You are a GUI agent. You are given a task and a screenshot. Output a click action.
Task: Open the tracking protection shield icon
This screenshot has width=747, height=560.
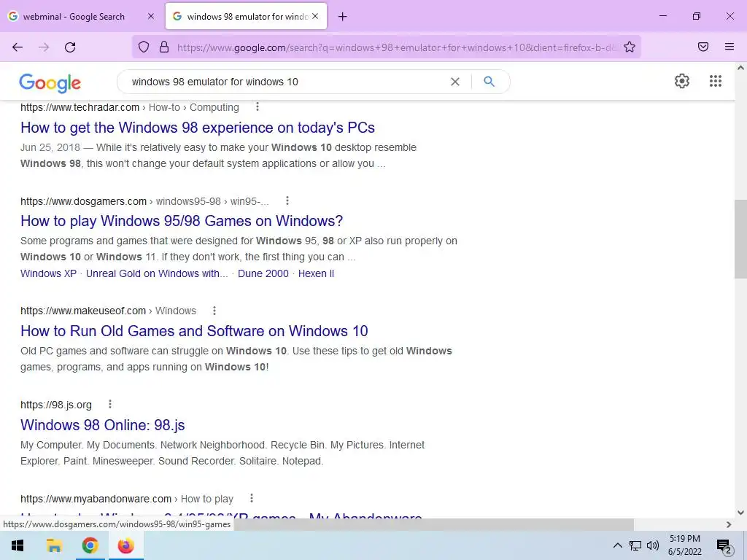pos(144,47)
